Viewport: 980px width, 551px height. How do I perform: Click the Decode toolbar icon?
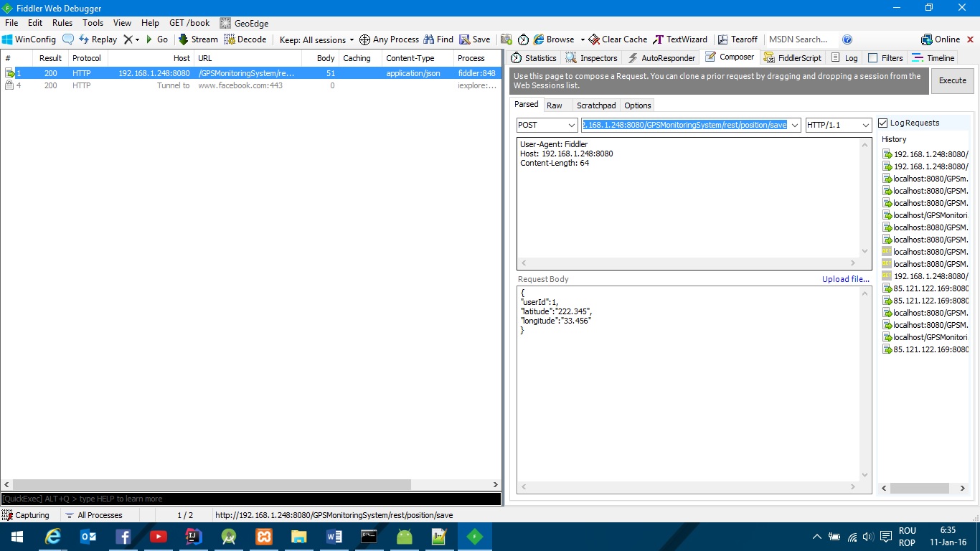[x=230, y=39]
